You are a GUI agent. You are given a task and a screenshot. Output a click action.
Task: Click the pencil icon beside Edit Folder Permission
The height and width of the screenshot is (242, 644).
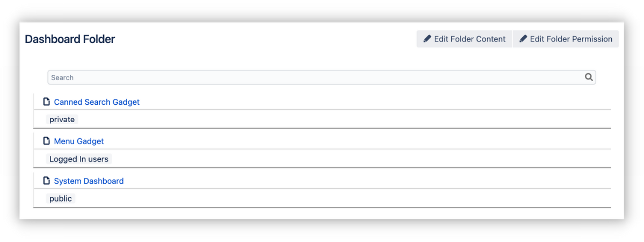[523, 39]
